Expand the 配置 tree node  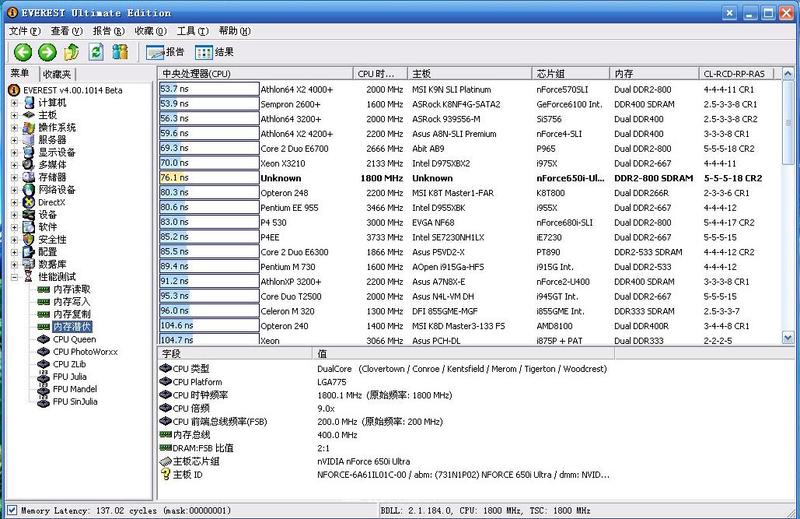(x=14, y=252)
